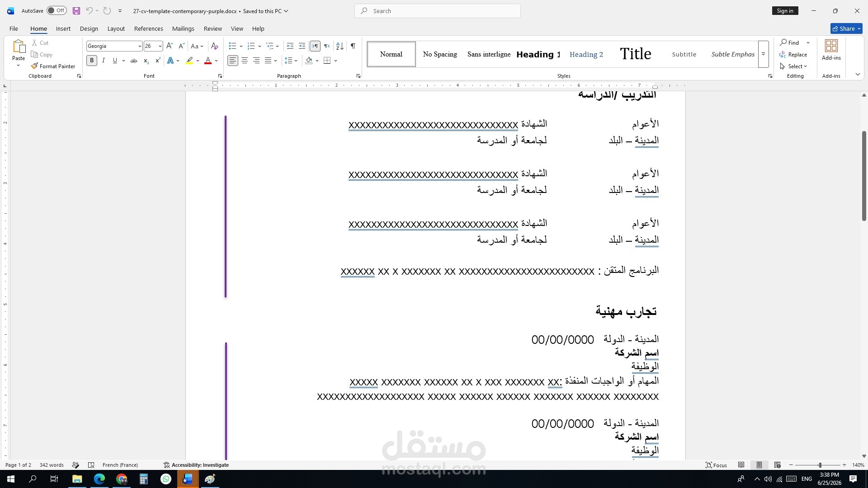The image size is (868, 488).
Task: Click the Share button
Action: tap(846, 28)
